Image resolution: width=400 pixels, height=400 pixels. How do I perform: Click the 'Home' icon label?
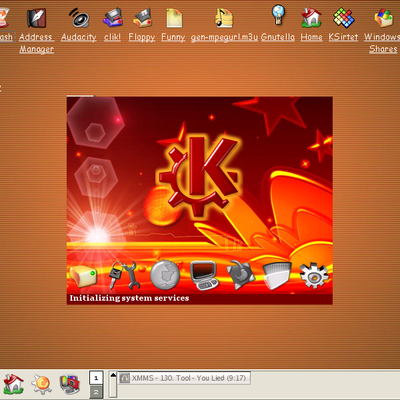tap(311, 37)
